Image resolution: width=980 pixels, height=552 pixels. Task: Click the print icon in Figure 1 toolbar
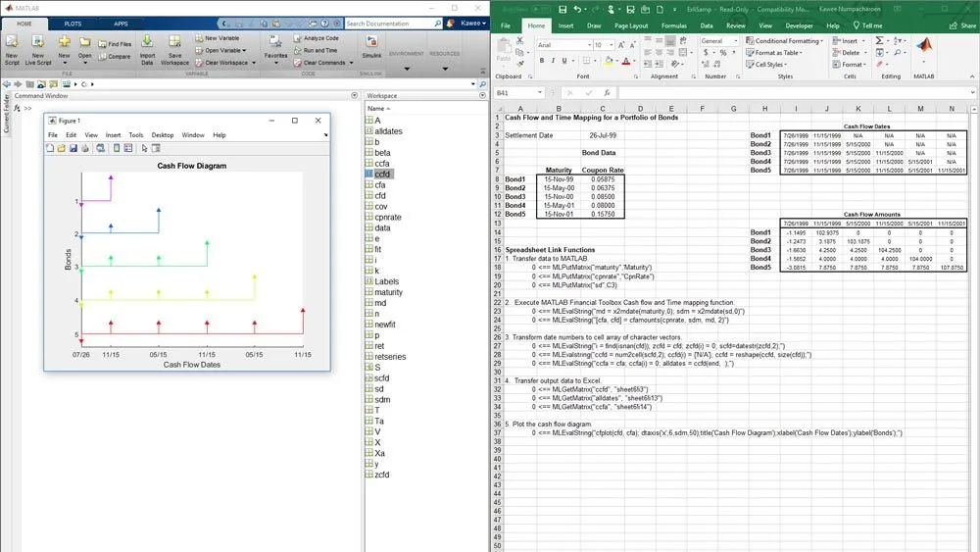pos(85,148)
